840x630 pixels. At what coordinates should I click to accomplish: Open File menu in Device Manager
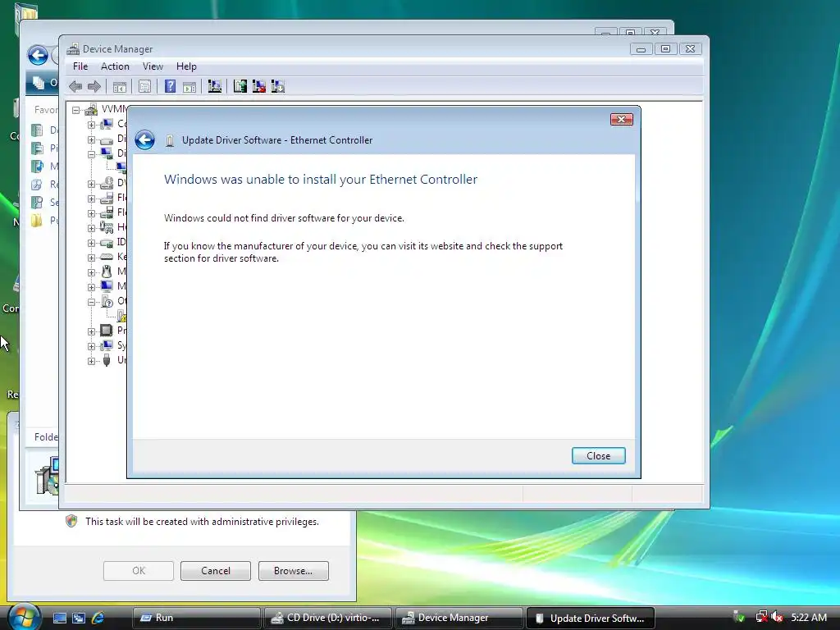(x=80, y=66)
